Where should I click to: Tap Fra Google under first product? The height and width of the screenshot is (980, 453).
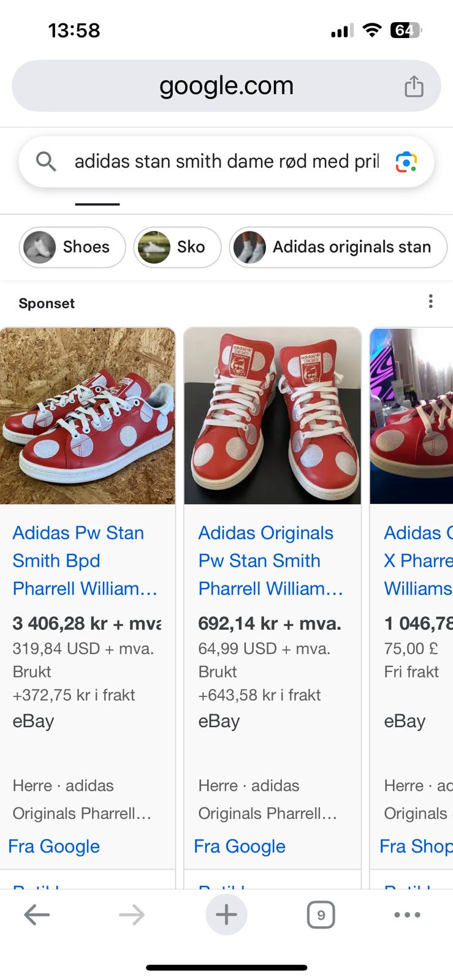coord(54,846)
